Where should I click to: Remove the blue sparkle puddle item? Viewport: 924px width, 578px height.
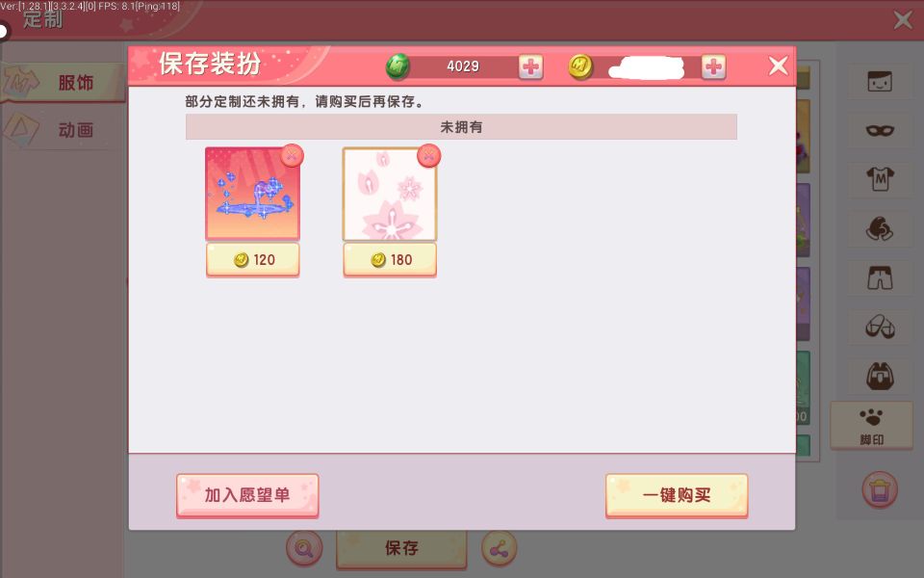292,155
